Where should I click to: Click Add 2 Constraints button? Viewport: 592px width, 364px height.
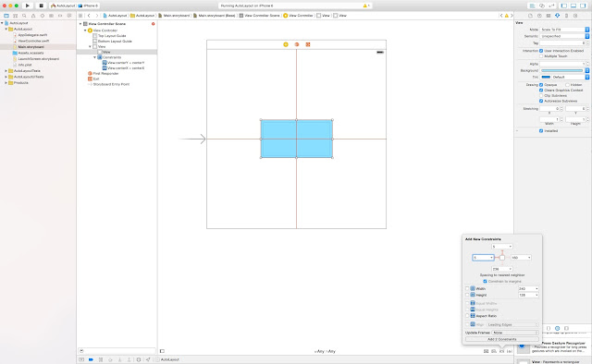[x=501, y=339]
